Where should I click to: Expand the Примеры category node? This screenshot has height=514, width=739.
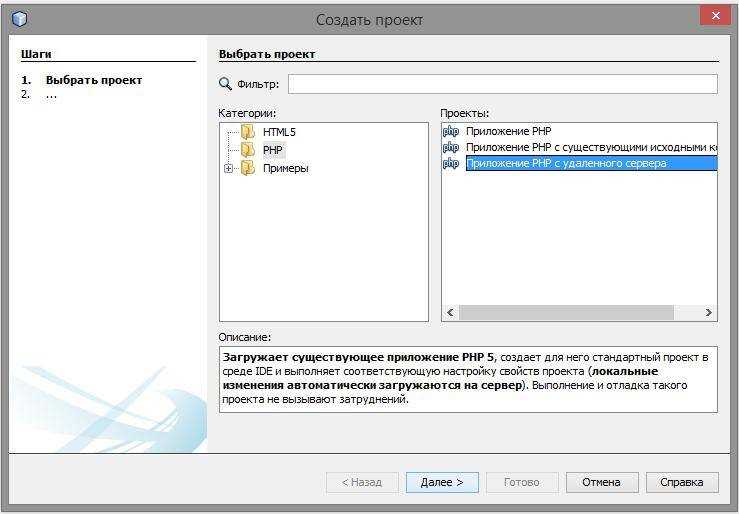[229, 168]
